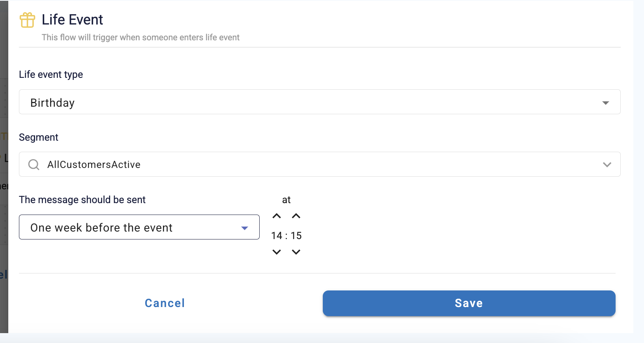Decrease the hour with down arrow
Viewport: 644px width, 343px height.
(277, 252)
